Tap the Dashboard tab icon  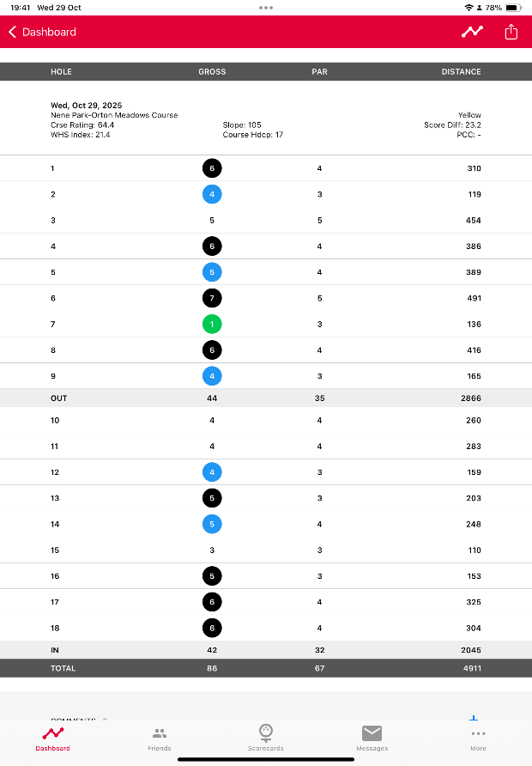(x=53, y=733)
